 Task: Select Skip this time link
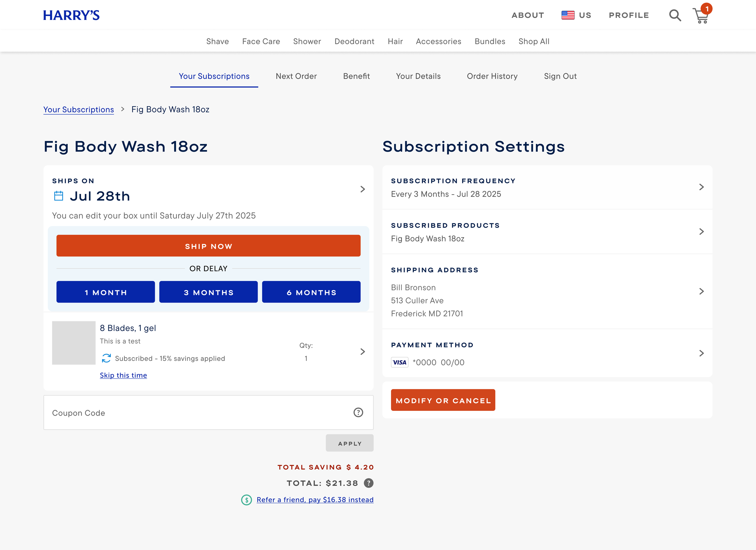coord(123,375)
